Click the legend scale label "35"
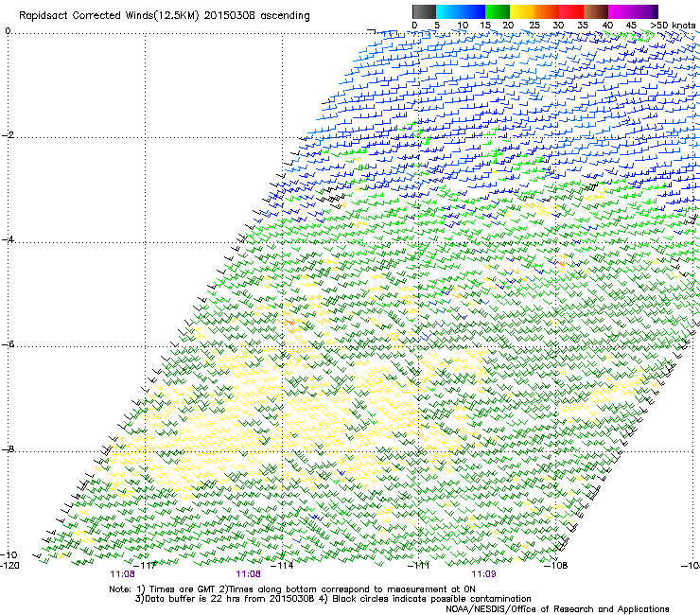This screenshot has width=700, height=615. (x=583, y=26)
